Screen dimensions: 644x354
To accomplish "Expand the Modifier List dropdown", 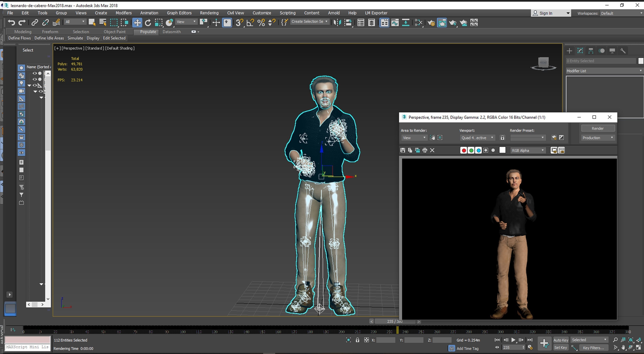I will point(605,71).
